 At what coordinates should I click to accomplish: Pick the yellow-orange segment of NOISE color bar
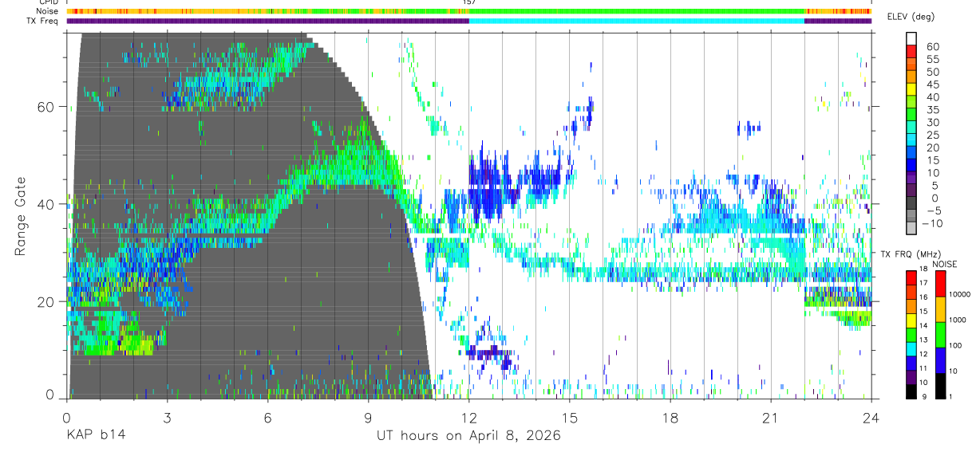coord(940,308)
